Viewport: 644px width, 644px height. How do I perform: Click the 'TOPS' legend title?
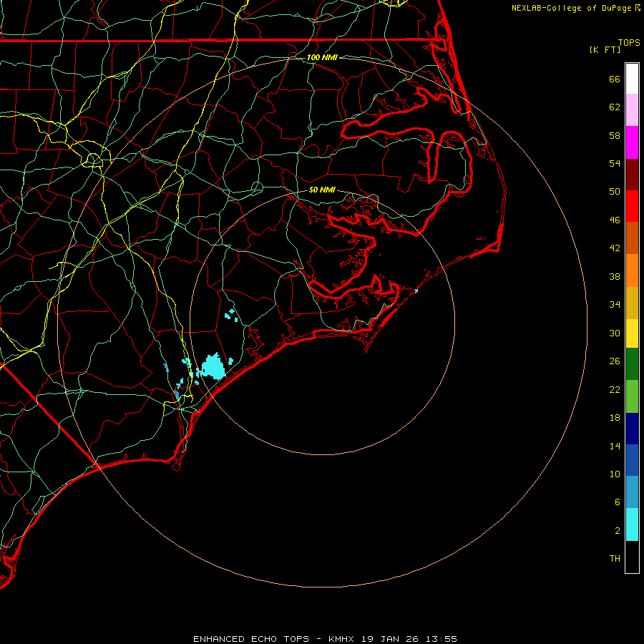[x=629, y=42]
